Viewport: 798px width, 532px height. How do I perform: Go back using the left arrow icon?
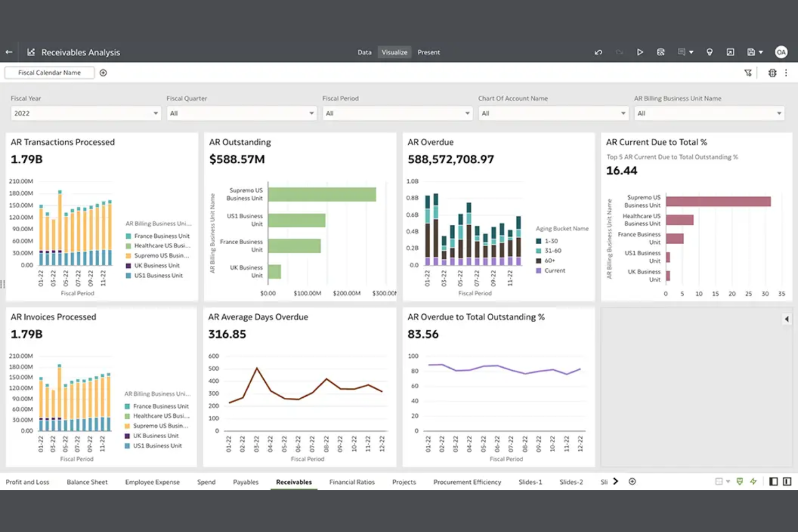point(9,52)
